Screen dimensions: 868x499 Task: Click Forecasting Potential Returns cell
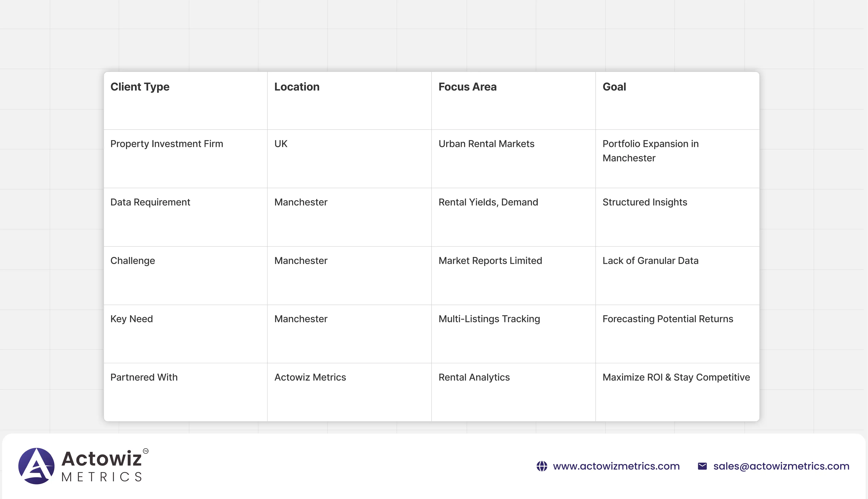tap(668, 319)
